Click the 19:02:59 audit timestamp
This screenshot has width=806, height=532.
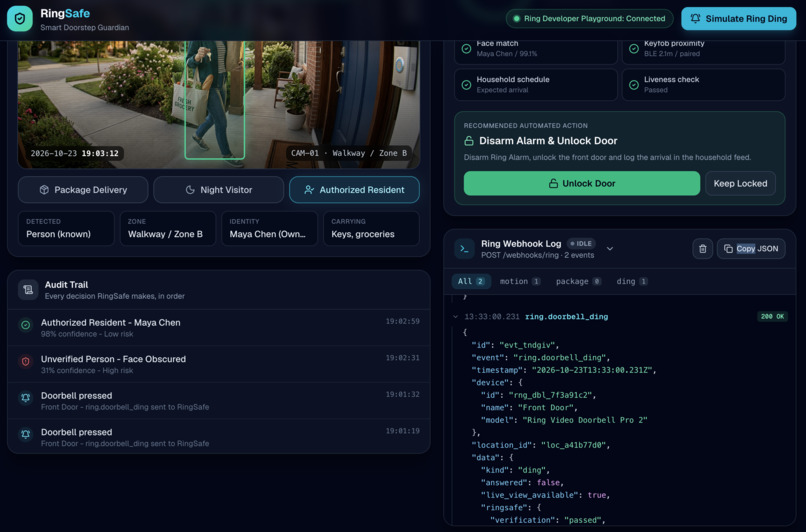click(402, 321)
